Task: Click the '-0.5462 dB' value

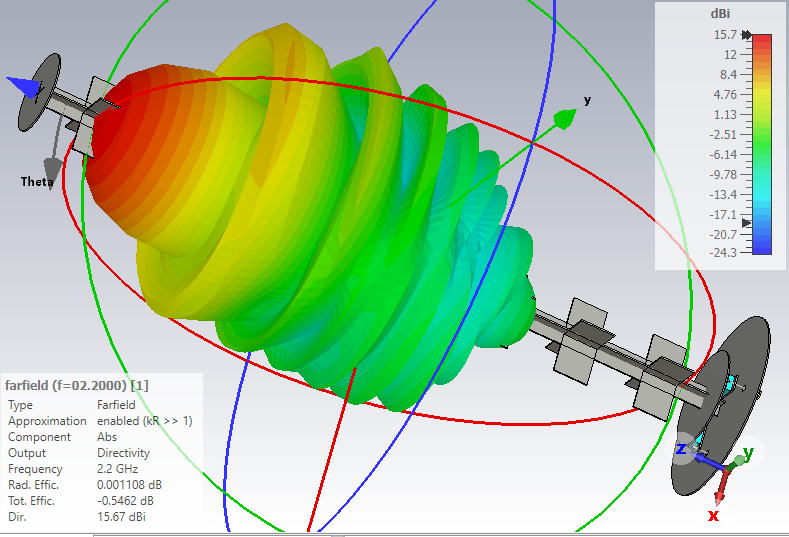Action: point(125,501)
